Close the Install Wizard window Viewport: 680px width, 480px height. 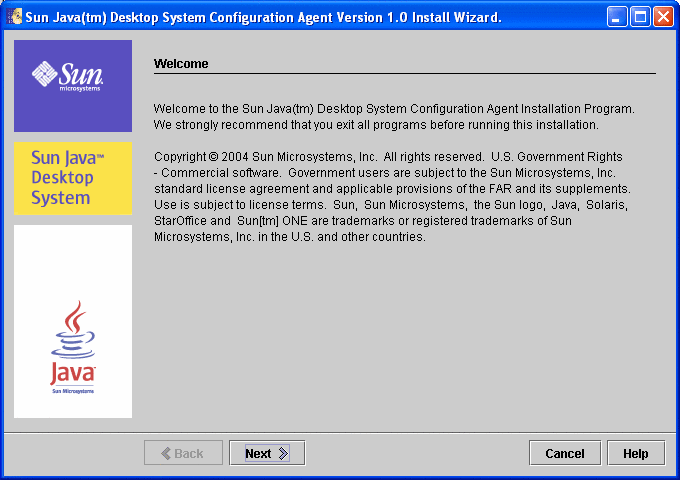tap(664, 17)
